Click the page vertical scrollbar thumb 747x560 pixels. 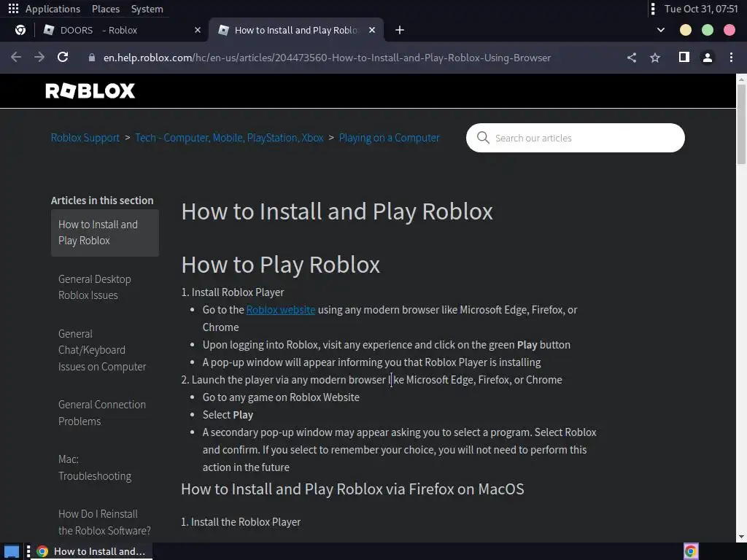[x=741, y=125]
